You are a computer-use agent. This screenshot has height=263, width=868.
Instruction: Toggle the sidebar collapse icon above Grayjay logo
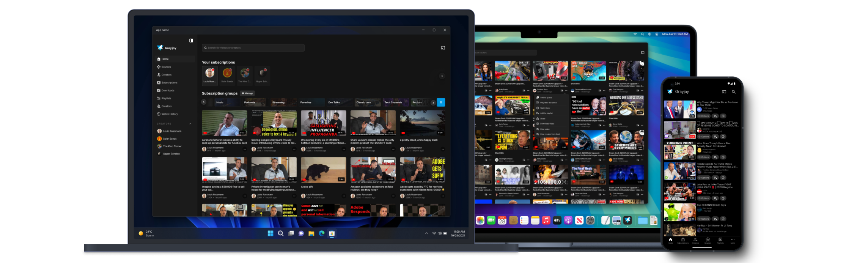point(191,41)
